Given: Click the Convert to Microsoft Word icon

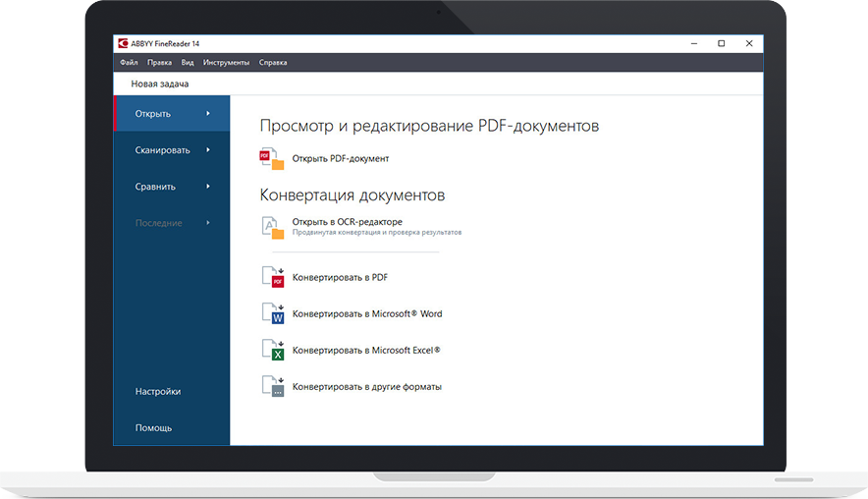Looking at the screenshot, I should [273, 313].
